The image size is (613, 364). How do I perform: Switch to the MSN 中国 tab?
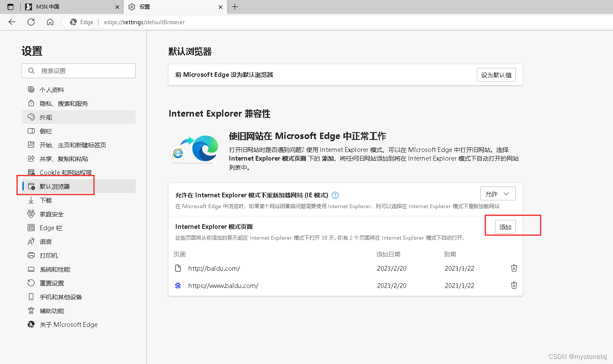pos(72,7)
